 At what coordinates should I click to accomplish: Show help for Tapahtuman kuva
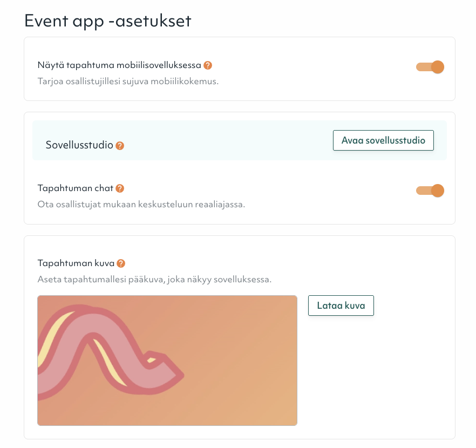[x=121, y=263]
